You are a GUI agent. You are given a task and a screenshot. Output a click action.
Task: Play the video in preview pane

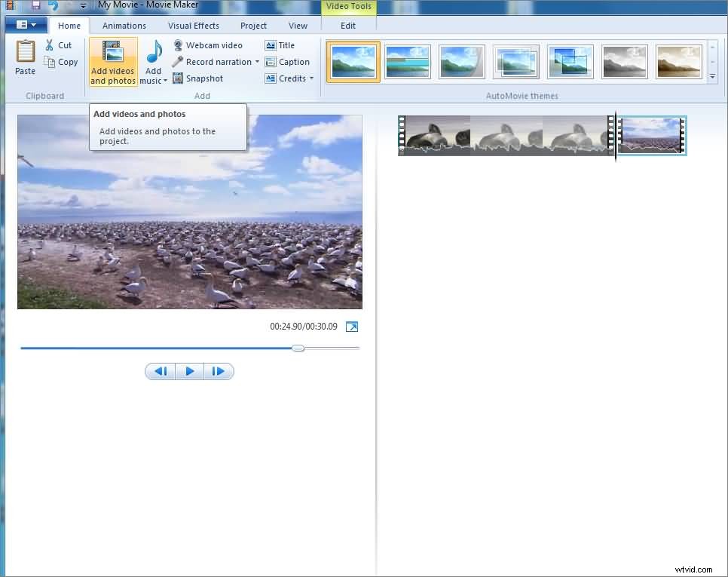pos(189,370)
